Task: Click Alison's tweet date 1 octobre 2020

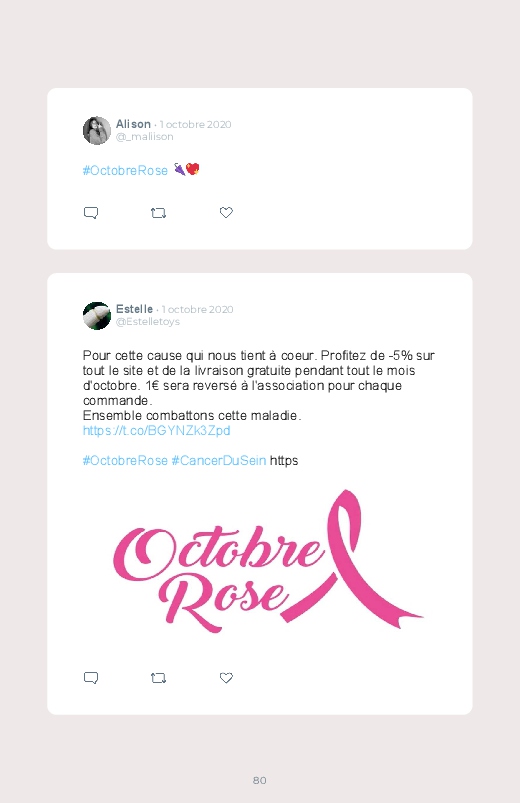Action: pos(195,124)
